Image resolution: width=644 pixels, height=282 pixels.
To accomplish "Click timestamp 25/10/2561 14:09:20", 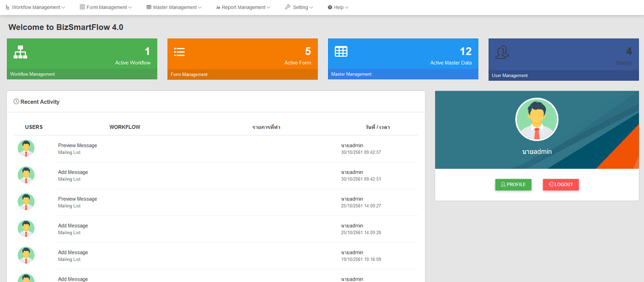I will pos(361,233).
